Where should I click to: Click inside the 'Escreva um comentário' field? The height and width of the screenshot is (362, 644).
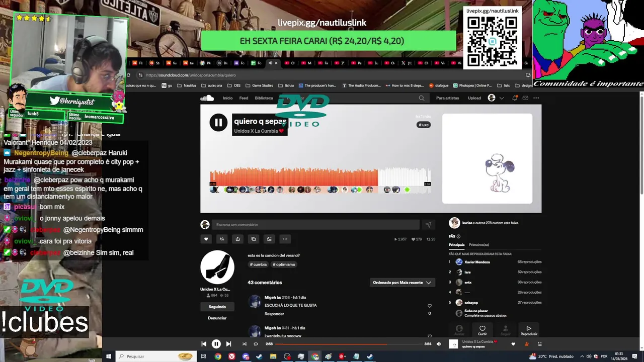click(x=315, y=225)
